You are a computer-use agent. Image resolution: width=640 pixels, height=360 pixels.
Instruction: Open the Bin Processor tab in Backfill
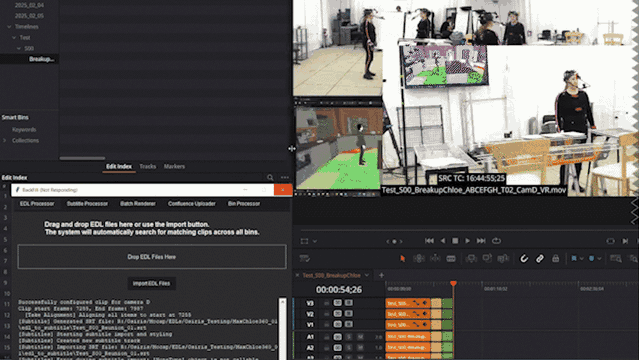pyautogui.click(x=244, y=204)
